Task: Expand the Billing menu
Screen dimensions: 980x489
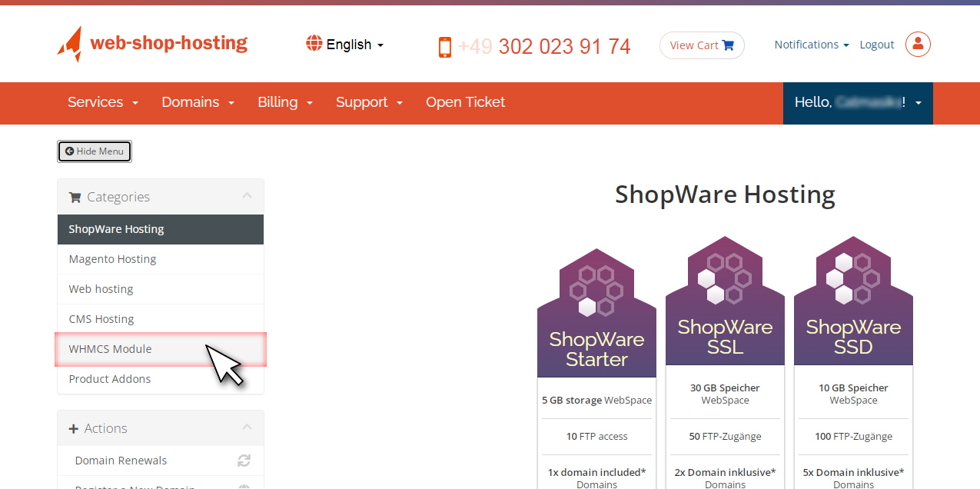Action: click(x=285, y=102)
